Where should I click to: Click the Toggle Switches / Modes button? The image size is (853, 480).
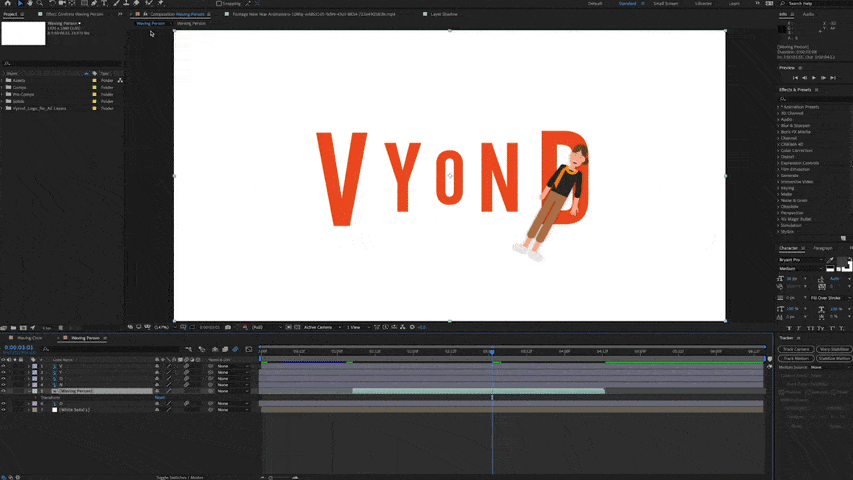tap(180, 477)
